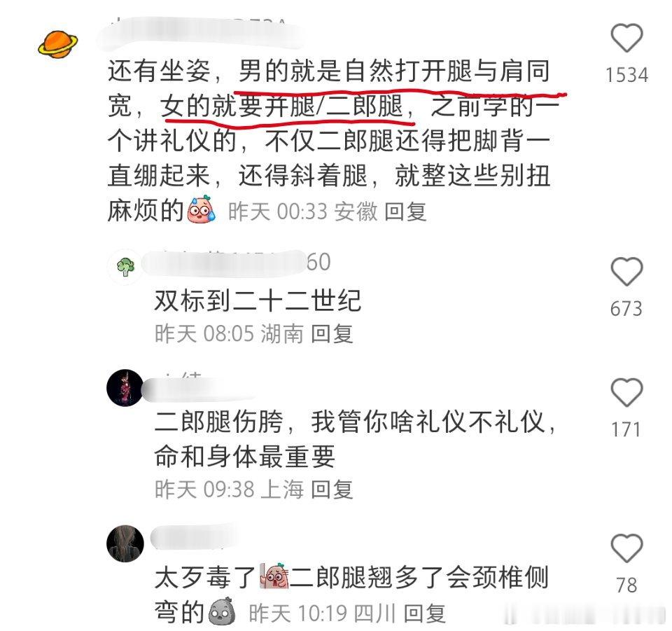Like the top comment with 1534 likes
This screenshot has height=631, width=672.
coord(626,38)
